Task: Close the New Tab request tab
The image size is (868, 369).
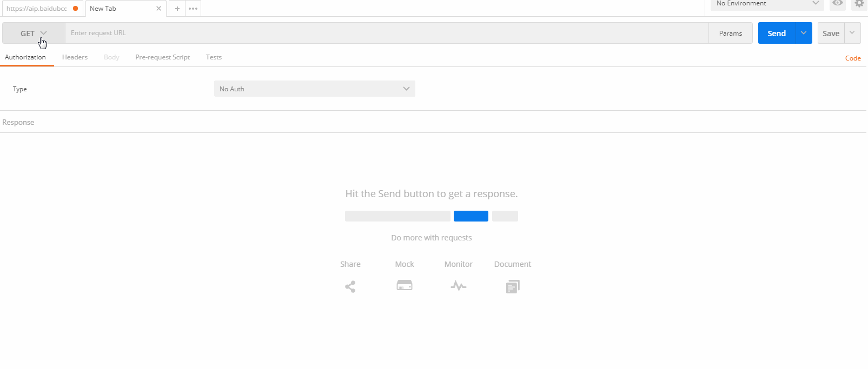Action: pos(158,9)
